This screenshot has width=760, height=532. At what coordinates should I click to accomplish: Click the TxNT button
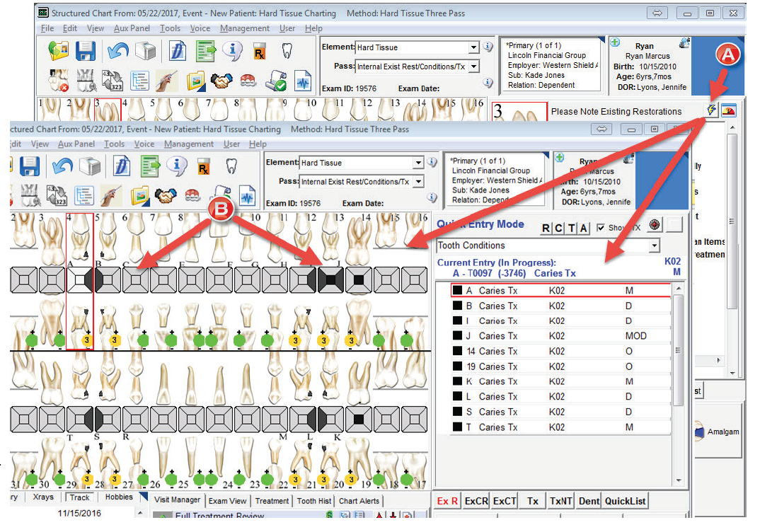pyautogui.click(x=560, y=501)
